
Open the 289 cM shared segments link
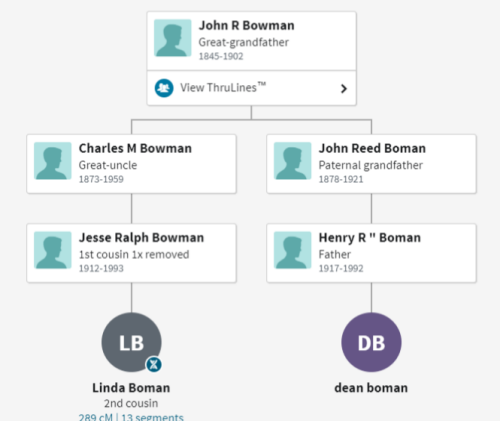[x=131, y=417]
